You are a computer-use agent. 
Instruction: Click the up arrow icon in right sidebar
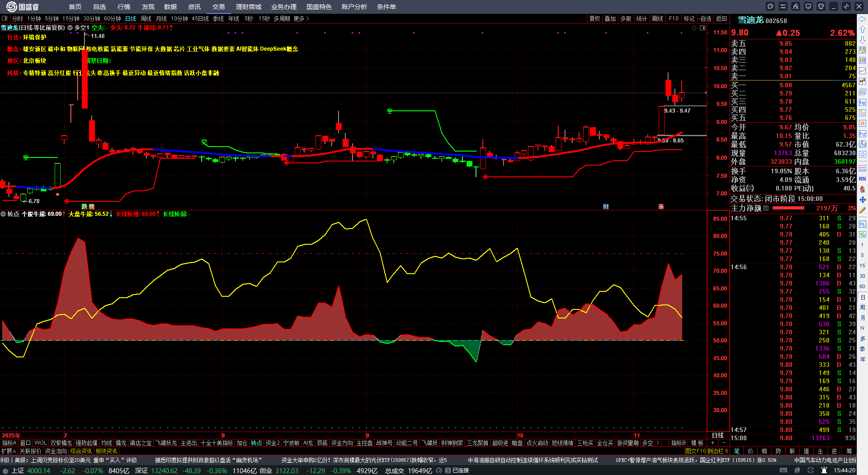863,29
